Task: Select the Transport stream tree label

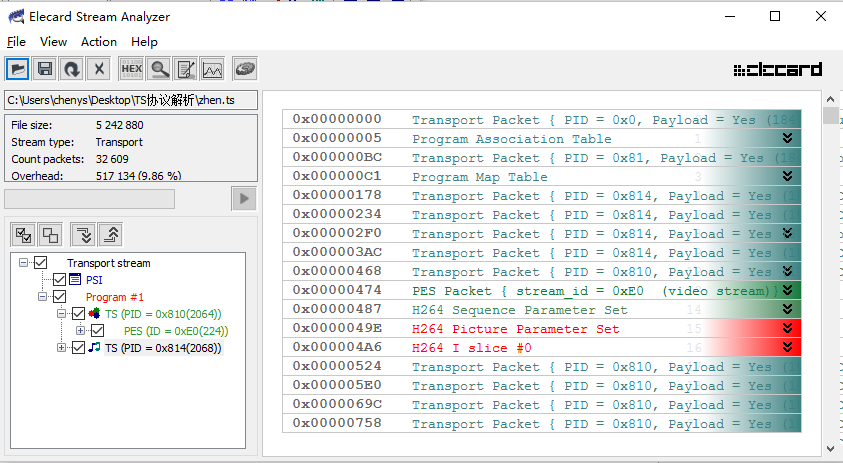Action: pyautogui.click(x=109, y=263)
